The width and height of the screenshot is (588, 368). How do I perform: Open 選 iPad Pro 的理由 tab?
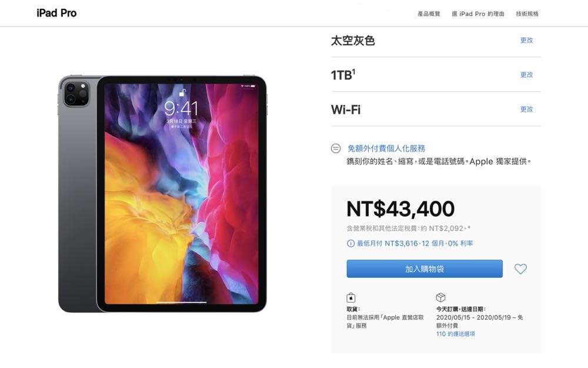click(x=477, y=14)
